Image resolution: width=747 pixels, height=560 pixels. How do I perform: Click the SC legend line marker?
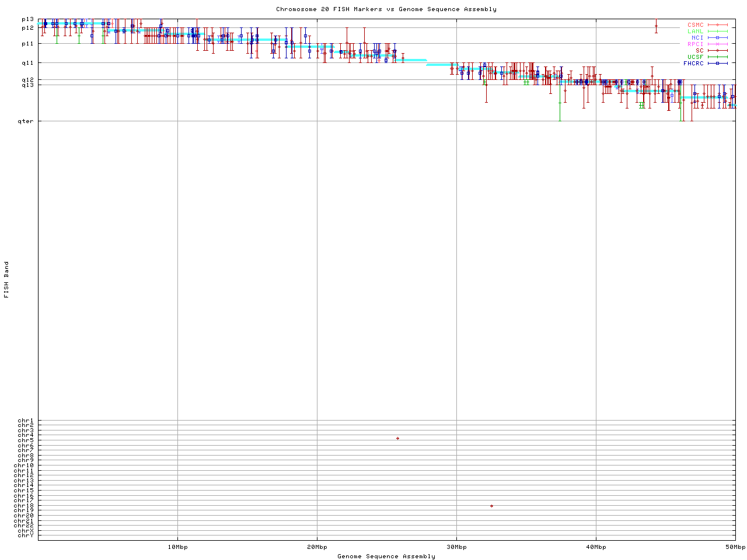click(717, 51)
